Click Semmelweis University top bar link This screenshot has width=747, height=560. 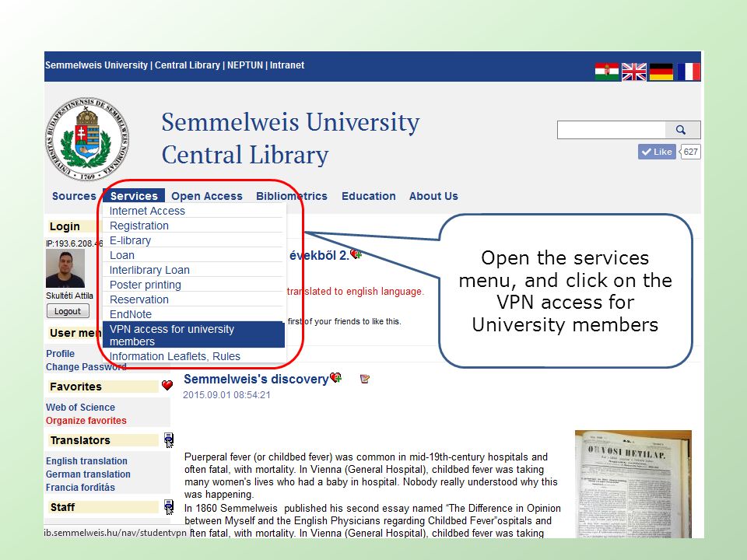tap(96, 65)
